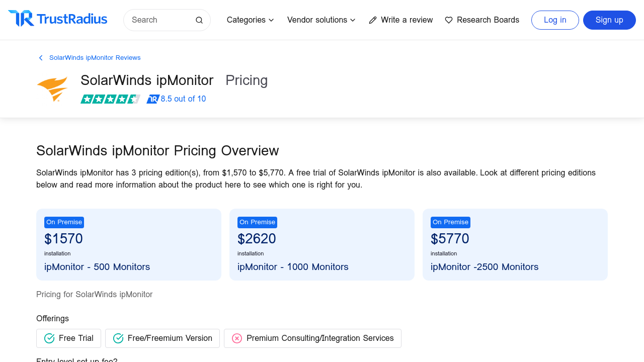644x362 pixels.
Task: Open the Write a review menu item
Action: (x=407, y=20)
